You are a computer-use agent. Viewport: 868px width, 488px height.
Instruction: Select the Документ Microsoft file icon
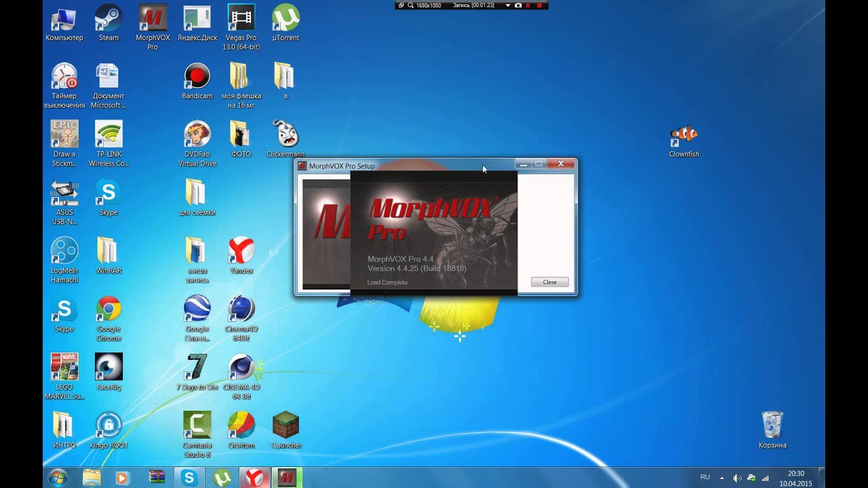[x=108, y=85]
